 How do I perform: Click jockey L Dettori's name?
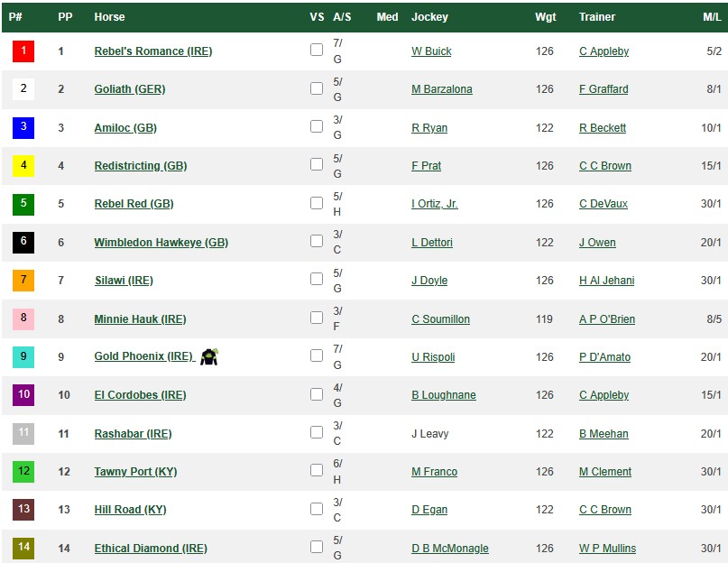431,243
